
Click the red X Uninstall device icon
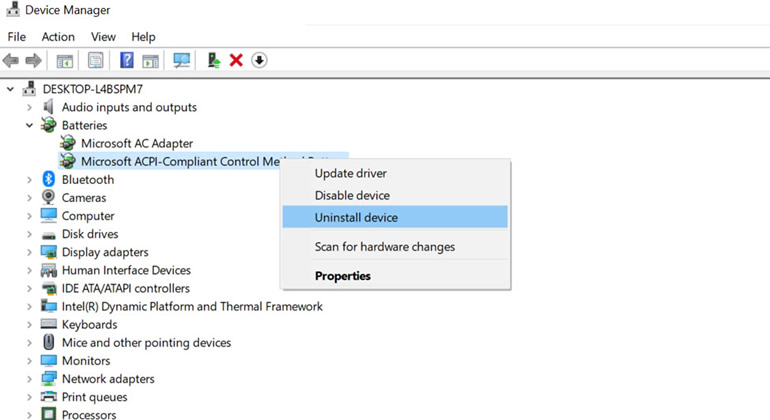[236, 60]
